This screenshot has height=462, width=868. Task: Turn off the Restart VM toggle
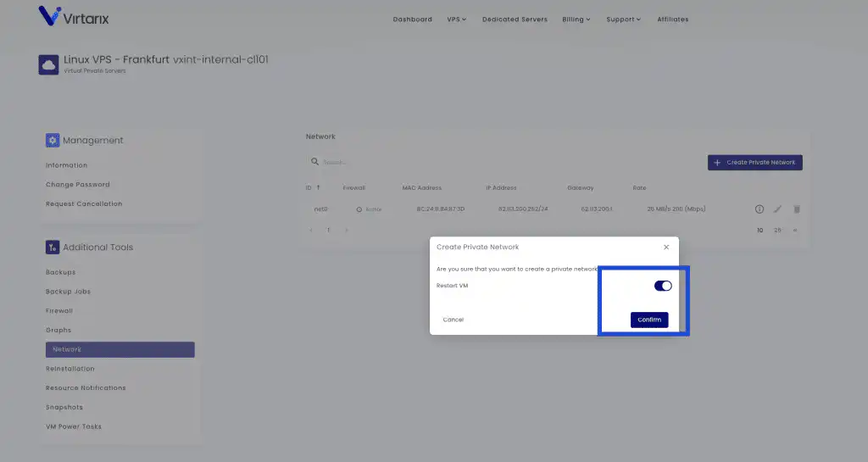tap(663, 286)
